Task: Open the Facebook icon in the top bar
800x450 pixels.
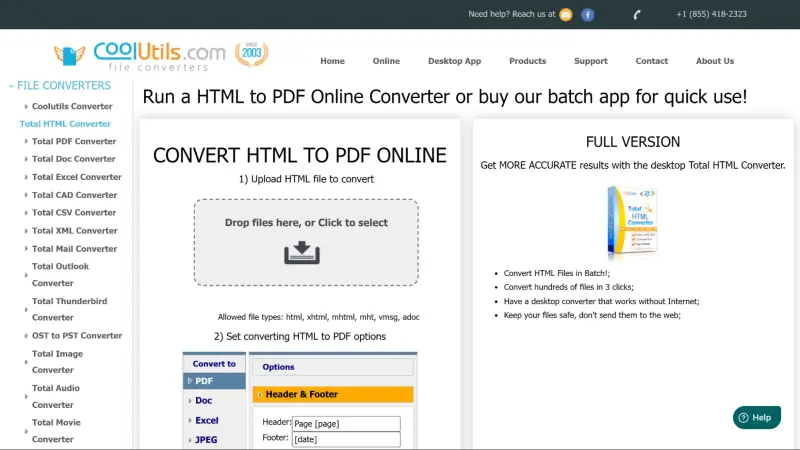Action: pyautogui.click(x=587, y=15)
